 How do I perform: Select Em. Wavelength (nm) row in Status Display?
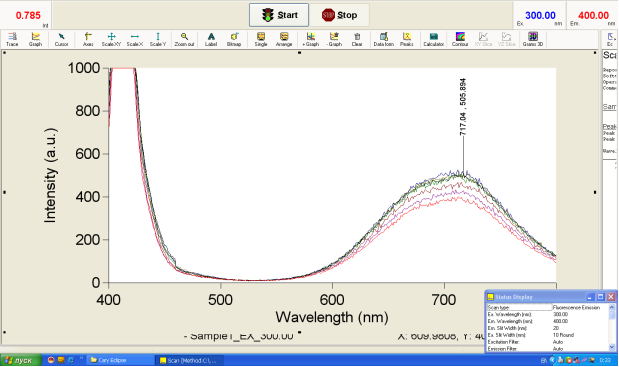[548, 321]
